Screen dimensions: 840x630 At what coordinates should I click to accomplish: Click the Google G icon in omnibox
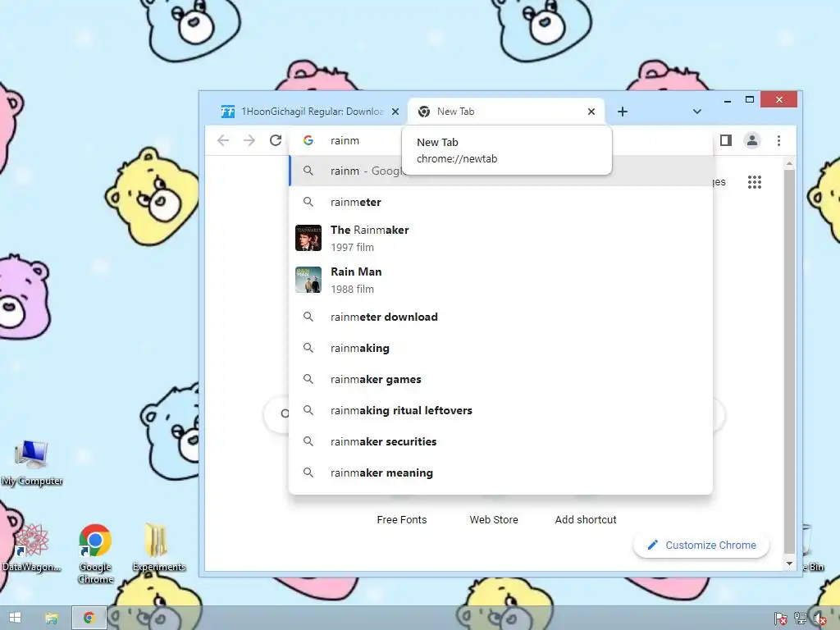308,140
